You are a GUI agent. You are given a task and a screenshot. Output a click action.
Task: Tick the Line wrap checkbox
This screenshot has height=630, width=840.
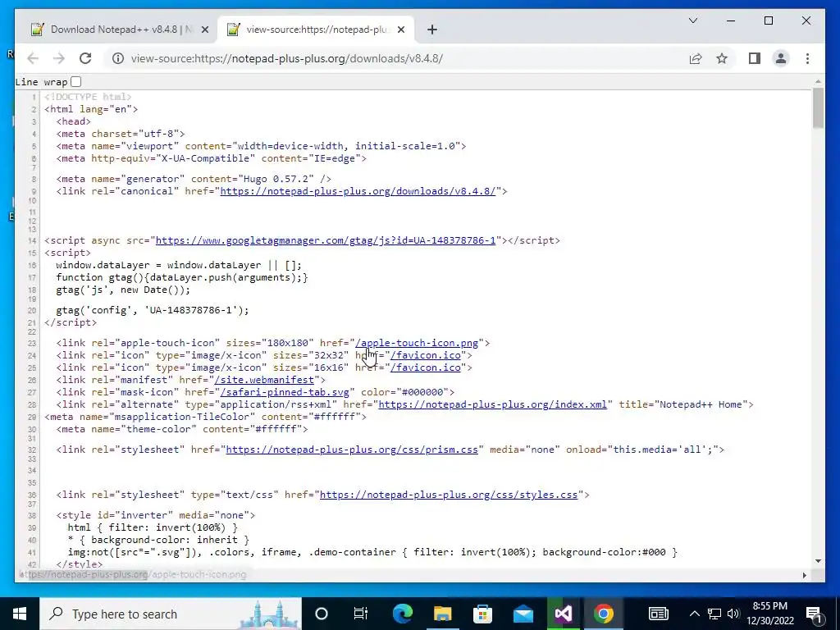[76, 82]
